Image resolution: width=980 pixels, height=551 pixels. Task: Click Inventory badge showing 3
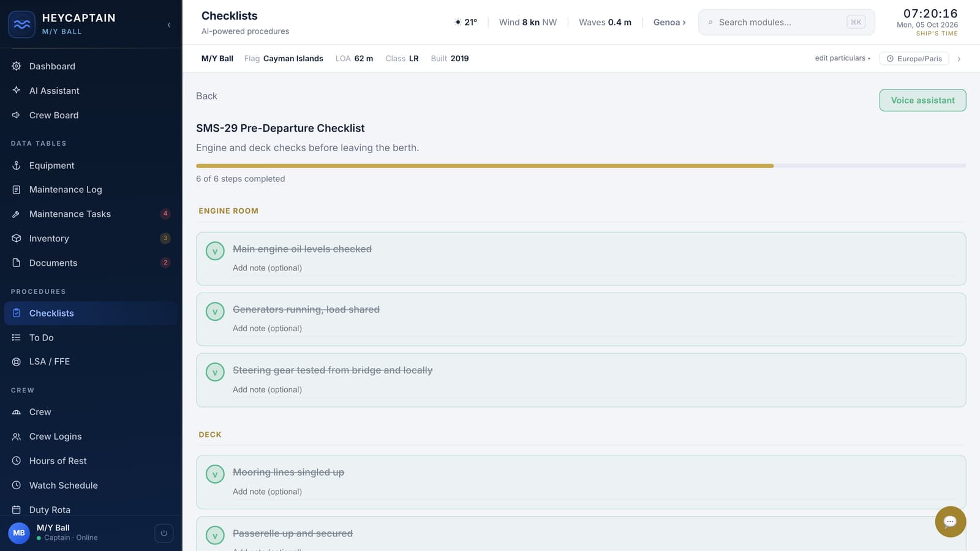tap(165, 238)
